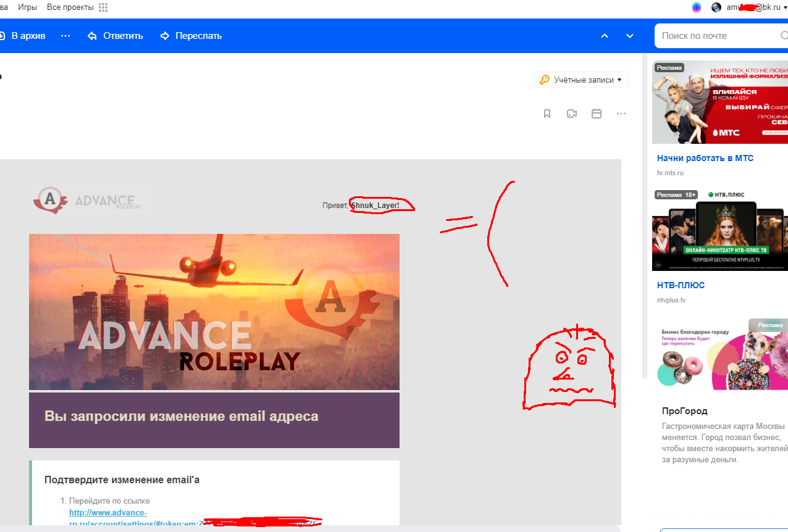
Task: Click the ntvplus.tv ad domain
Action: [671, 300]
